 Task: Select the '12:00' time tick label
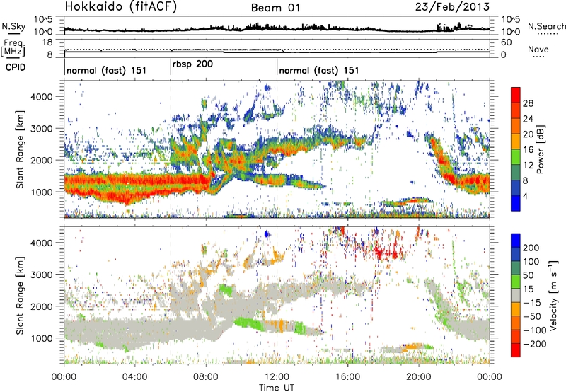277,377
